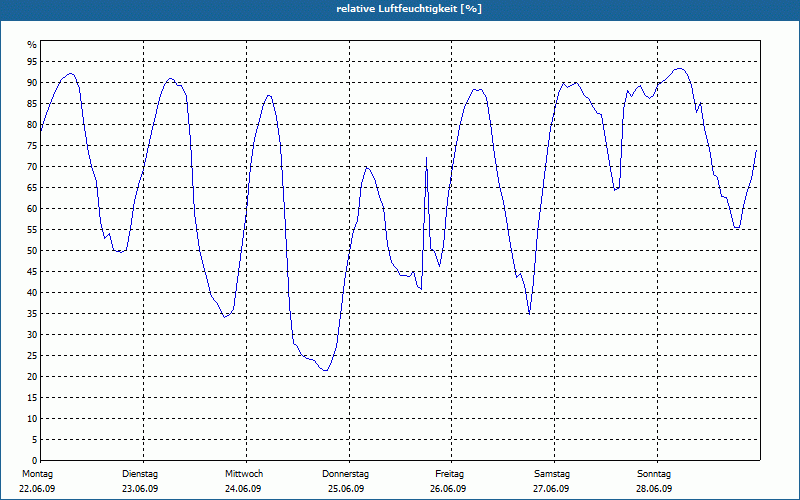Click the 'Sonntag' day label
This screenshot has width=800, height=500.
[x=654, y=474]
